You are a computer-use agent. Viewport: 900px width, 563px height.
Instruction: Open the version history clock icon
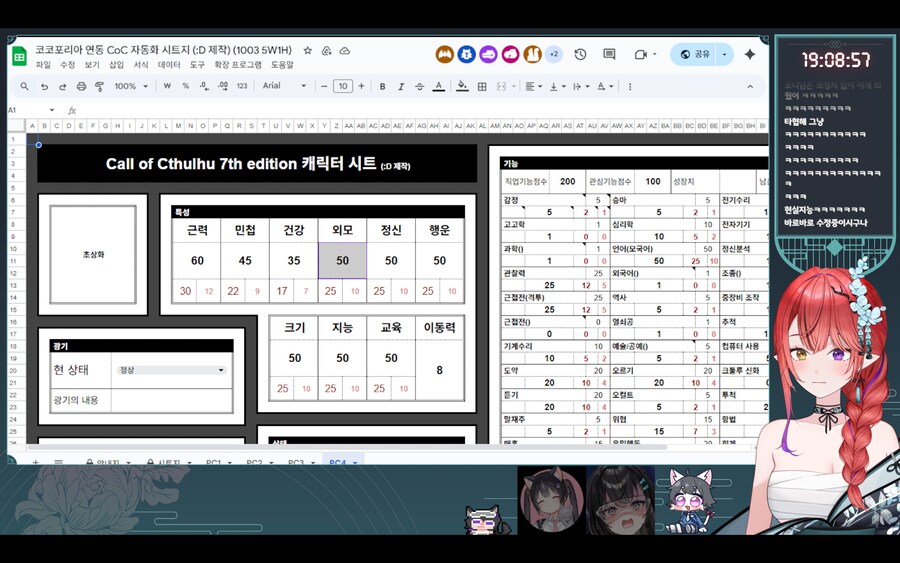pos(580,54)
